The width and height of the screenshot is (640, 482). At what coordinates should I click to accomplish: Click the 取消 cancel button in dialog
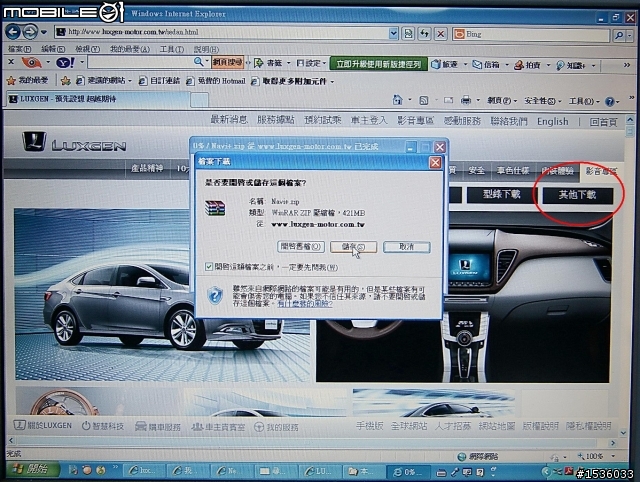(x=407, y=247)
